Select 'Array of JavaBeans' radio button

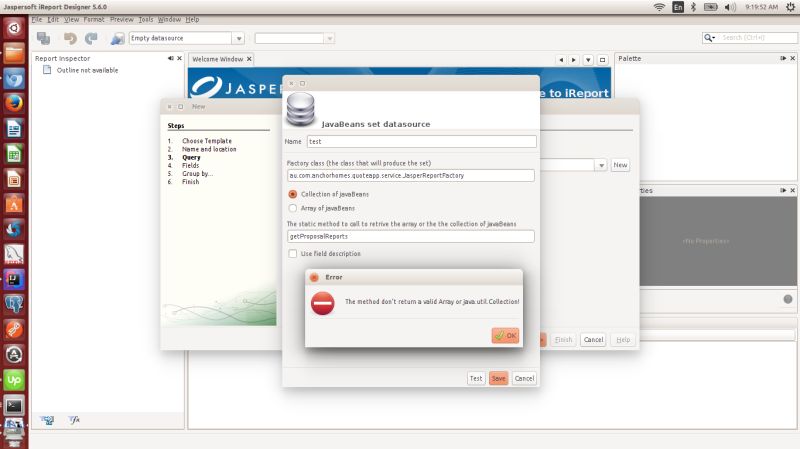(292, 208)
